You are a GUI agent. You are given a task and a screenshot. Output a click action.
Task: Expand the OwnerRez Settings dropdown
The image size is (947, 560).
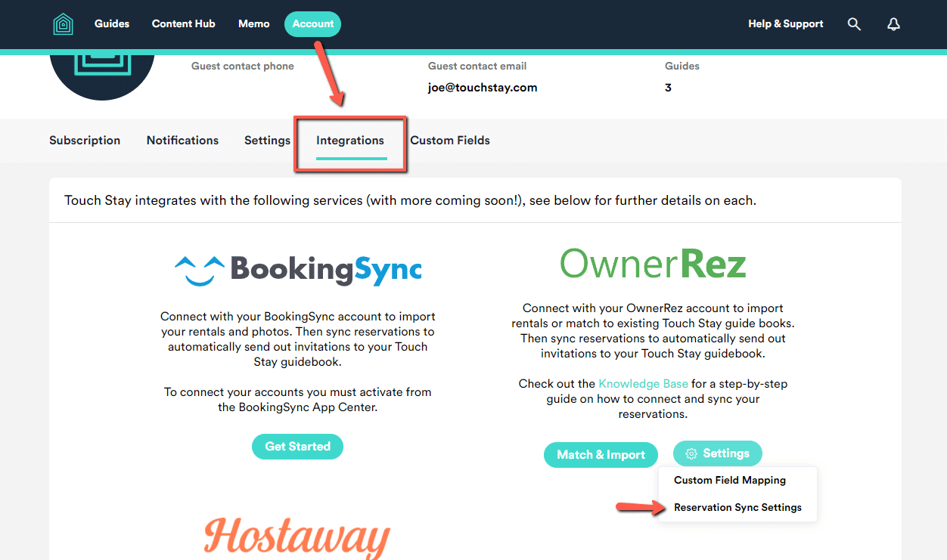(717, 453)
